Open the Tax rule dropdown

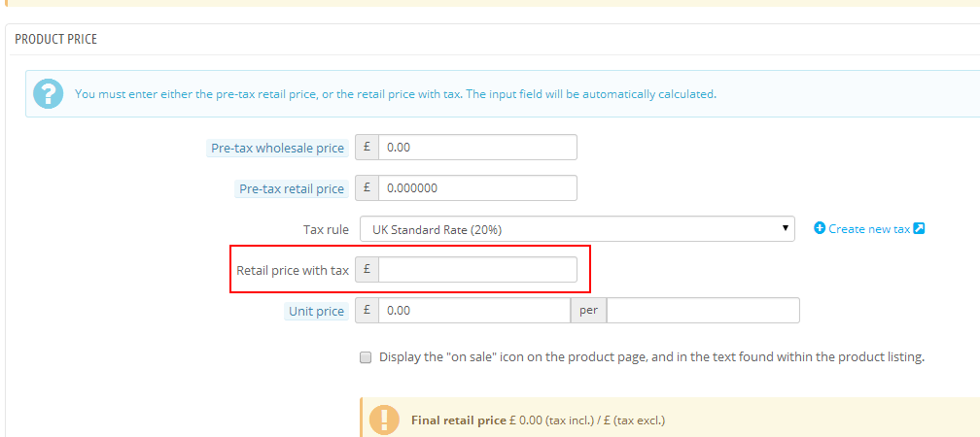[x=574, y=229]
